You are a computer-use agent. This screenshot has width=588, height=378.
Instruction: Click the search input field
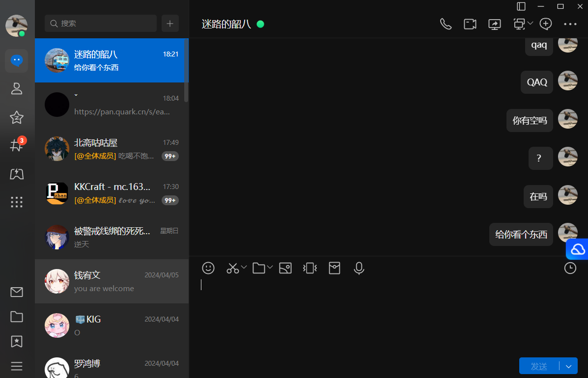101,24
